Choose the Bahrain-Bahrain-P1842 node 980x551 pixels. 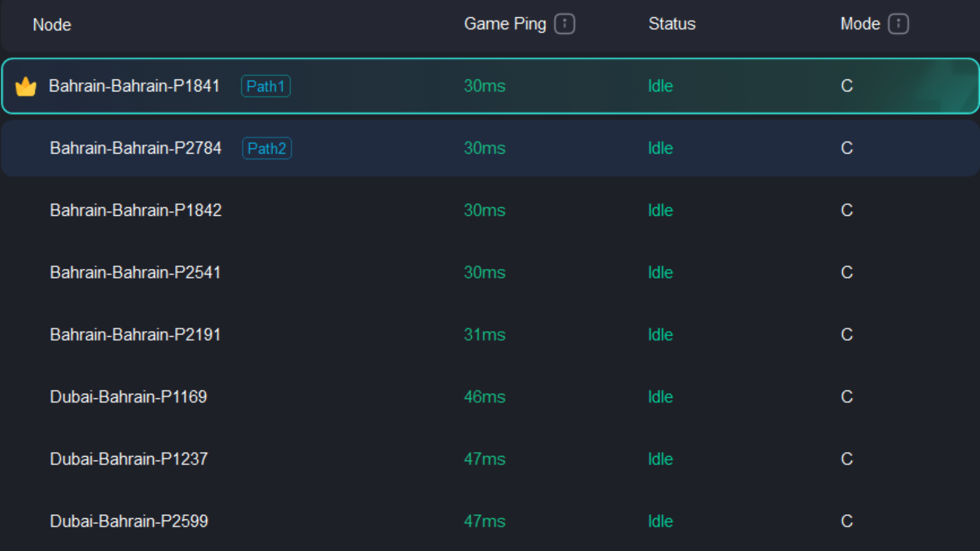pos(135,210)
